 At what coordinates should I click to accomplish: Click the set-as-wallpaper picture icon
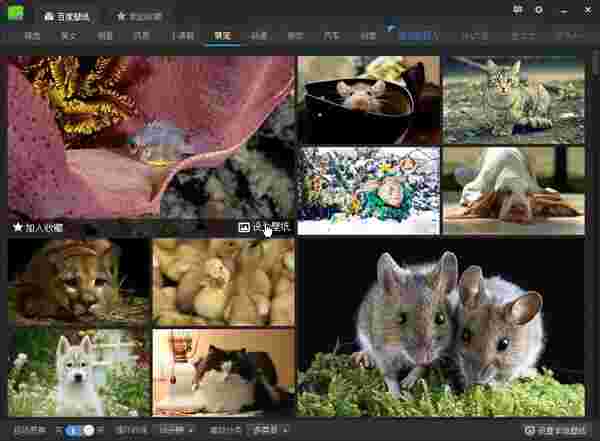tap(244, 227)
